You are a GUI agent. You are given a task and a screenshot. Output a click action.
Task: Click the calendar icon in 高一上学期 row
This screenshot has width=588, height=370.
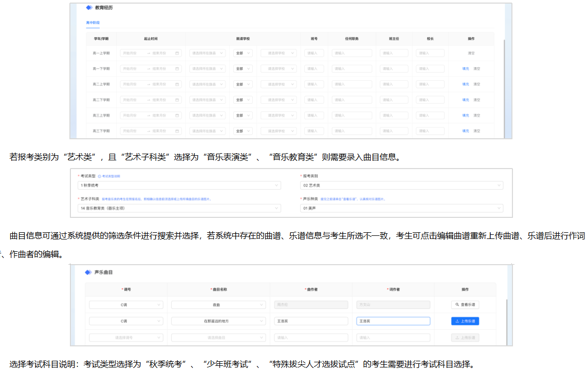click(x=177, y=53)
